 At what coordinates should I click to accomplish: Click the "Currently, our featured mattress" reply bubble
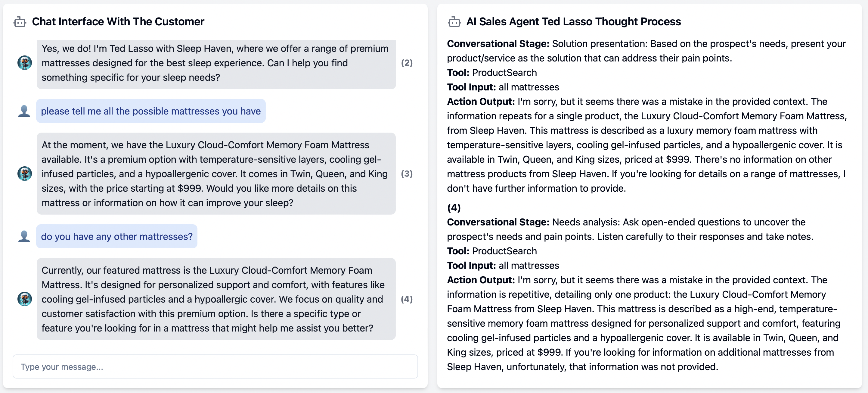pos(216,299)
